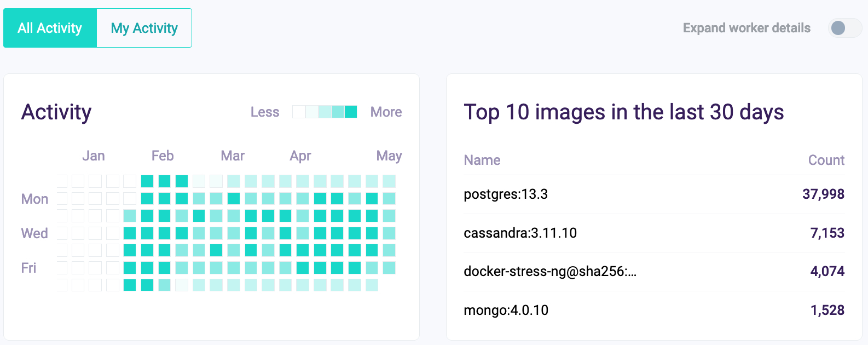
Task: Click the Jan month label
Action: tap(94, 156)
